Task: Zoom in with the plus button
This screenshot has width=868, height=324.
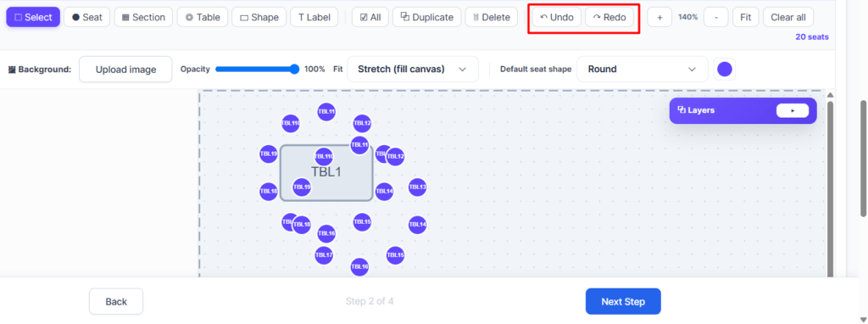Action: pyautogui.click(x=659, y=17)
